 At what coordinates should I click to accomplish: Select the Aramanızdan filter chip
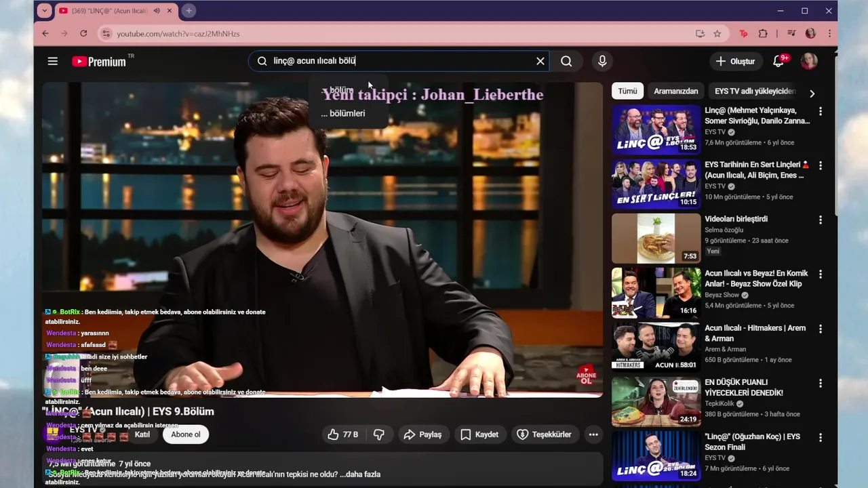pos(675,91)
